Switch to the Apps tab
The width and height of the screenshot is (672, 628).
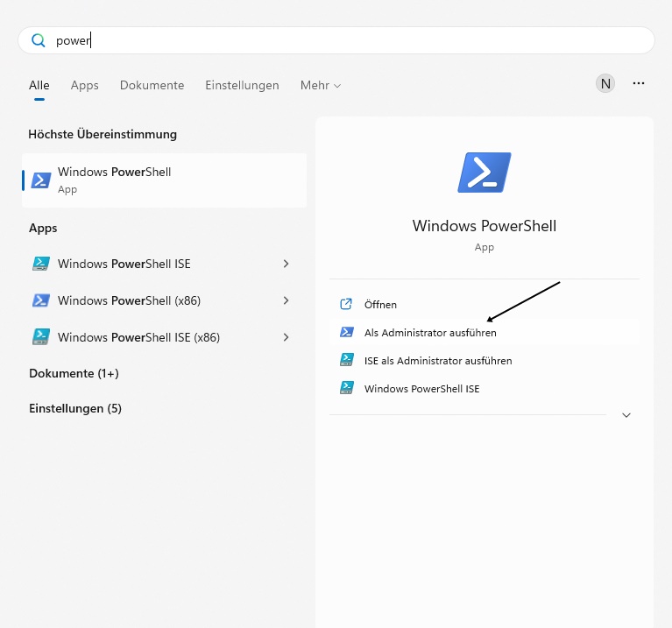pyautogui.click(x=84, y=86)
